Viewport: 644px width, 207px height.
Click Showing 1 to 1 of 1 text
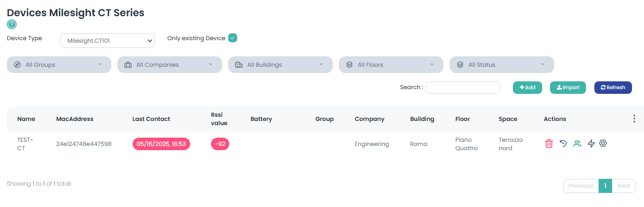coord(39,184)
